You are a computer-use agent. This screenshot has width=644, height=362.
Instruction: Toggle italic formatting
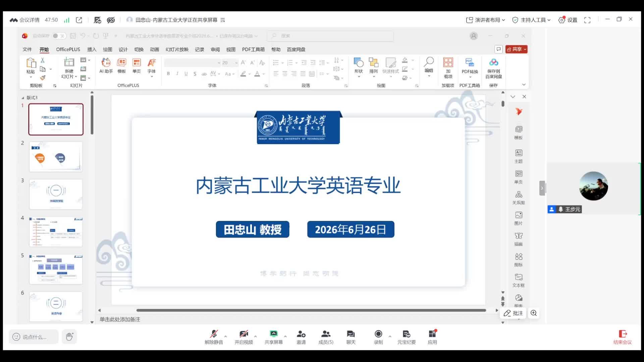tap(177, 74)
